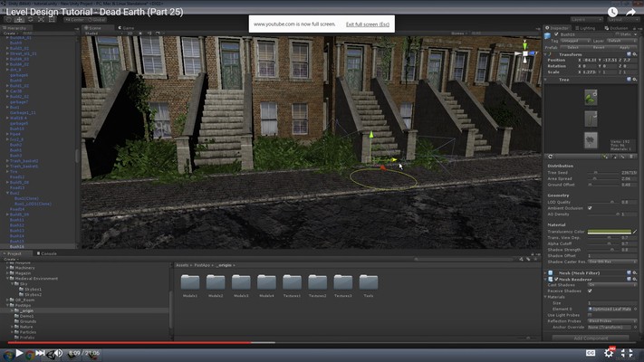This screenshot has width=644, height=362.
Task: Play the YouTube video
Action: click(19, 353)
